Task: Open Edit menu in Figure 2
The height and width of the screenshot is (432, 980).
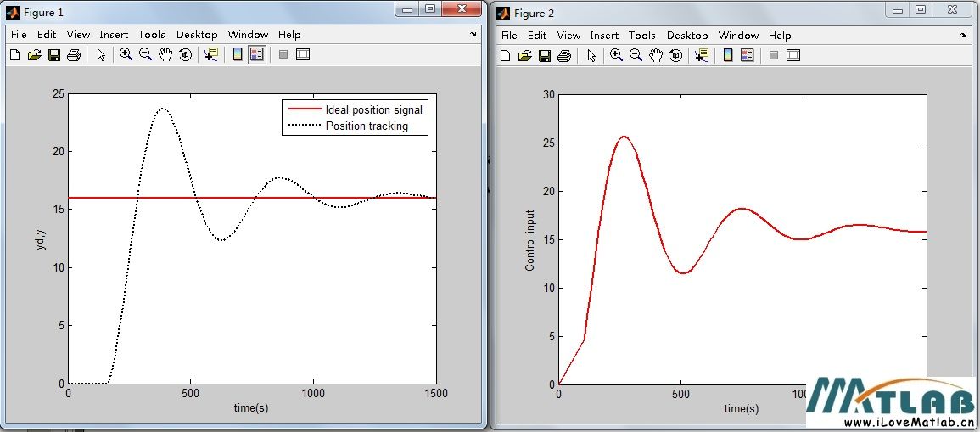Action: point(537,35)
